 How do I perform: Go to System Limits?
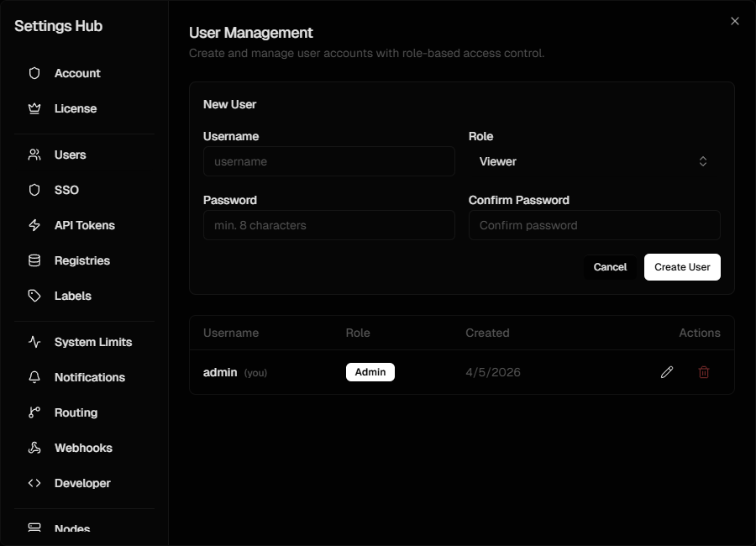(x=84, y=342)
